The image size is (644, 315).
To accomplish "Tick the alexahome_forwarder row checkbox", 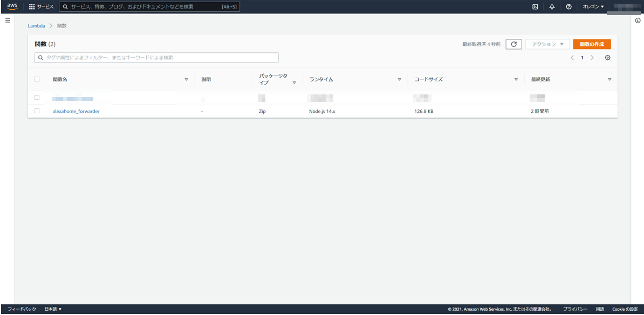I will (x=37, y=111).
